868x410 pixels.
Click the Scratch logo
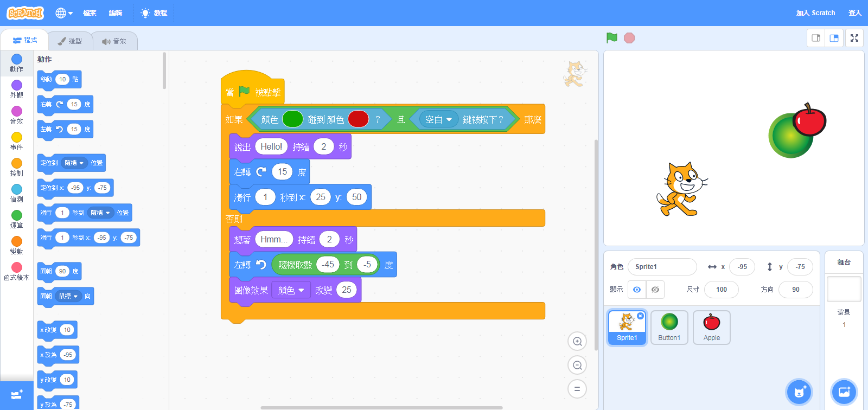[25, 13]
